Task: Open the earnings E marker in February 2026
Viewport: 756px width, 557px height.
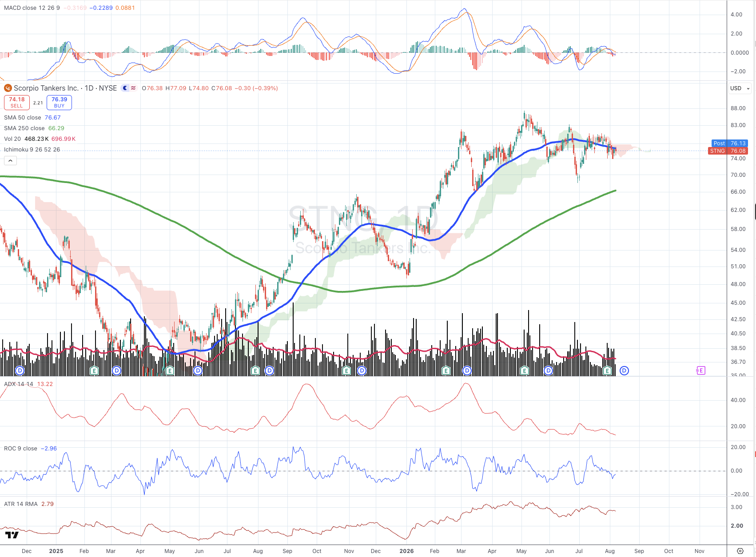Action: pyautogui.click(x=446, y=370)
